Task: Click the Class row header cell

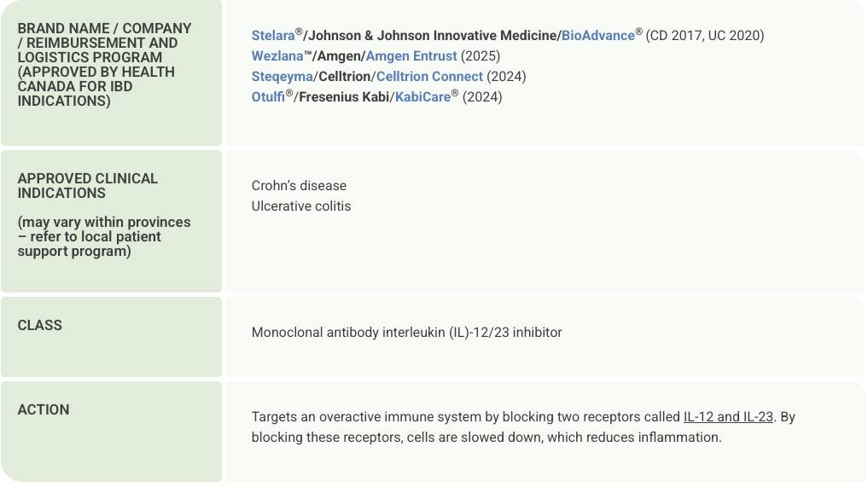Action: coord(40,325)
